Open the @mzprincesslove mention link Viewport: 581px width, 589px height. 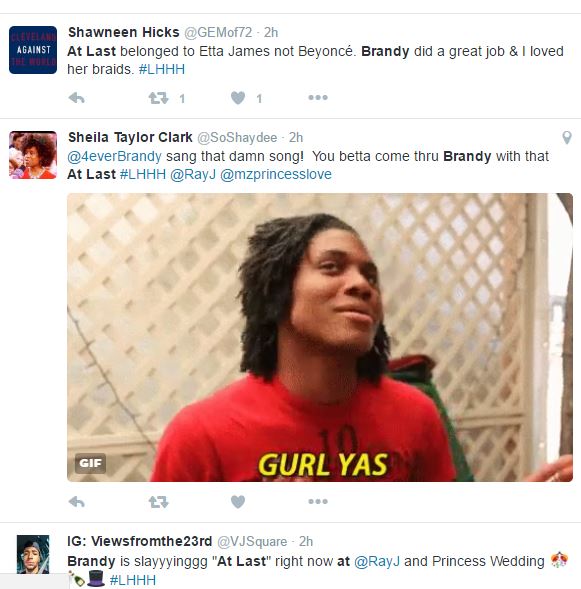click(x=276, y=175)
